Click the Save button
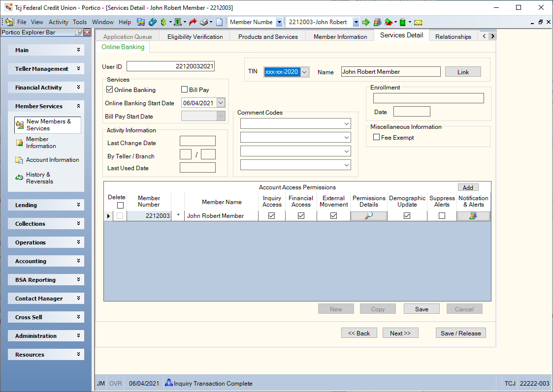The height and width of the screenshot is (392, 553). 422,309
